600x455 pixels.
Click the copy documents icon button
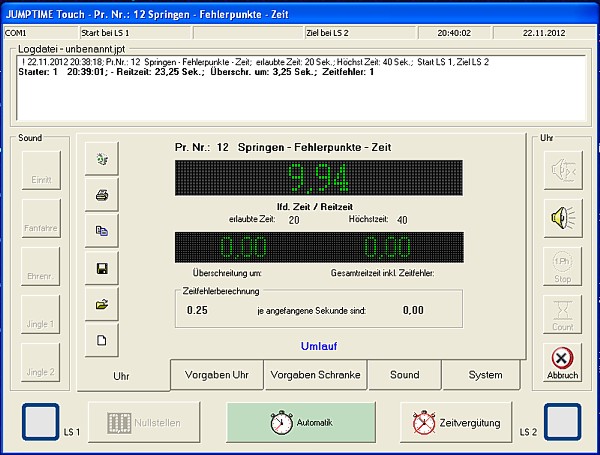[x=101, y=230]
